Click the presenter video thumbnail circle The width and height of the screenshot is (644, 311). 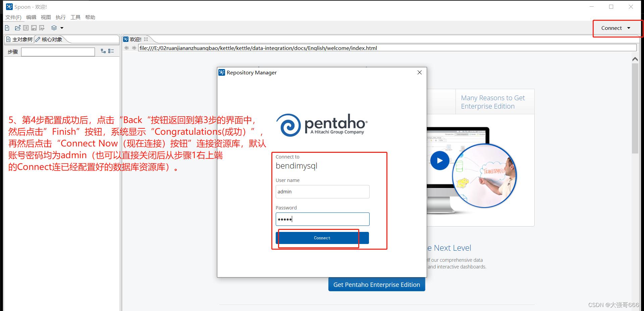tap(484, 176)
